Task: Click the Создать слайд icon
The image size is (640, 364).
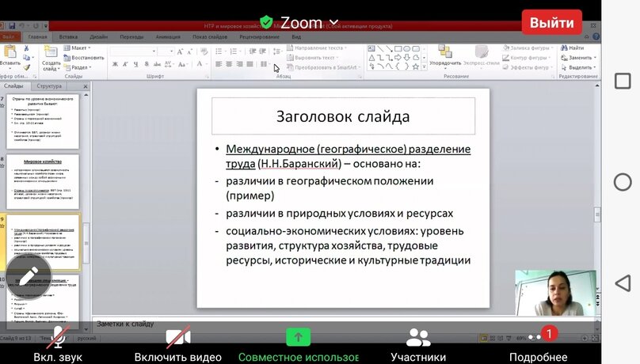Action: click(50, 53)
